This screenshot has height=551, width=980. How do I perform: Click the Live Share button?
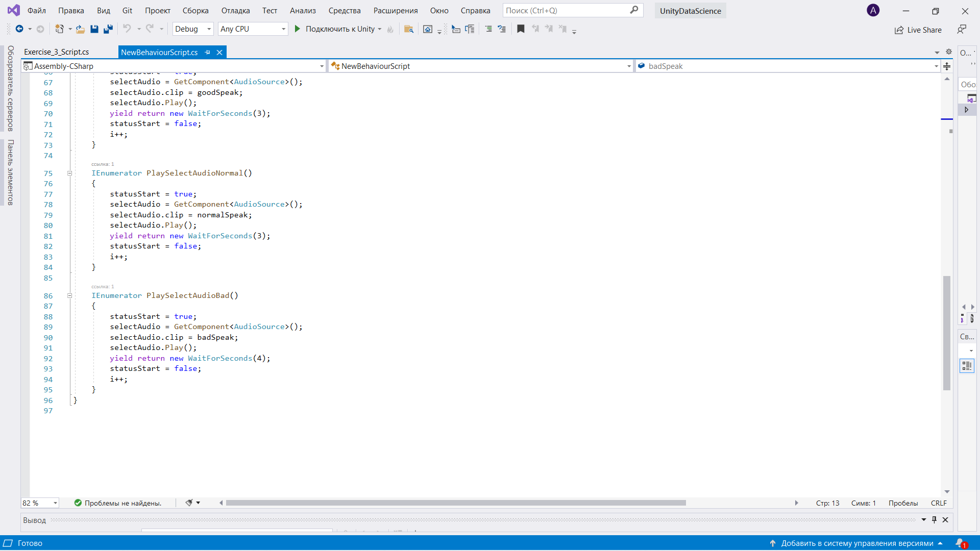(918, 30)
